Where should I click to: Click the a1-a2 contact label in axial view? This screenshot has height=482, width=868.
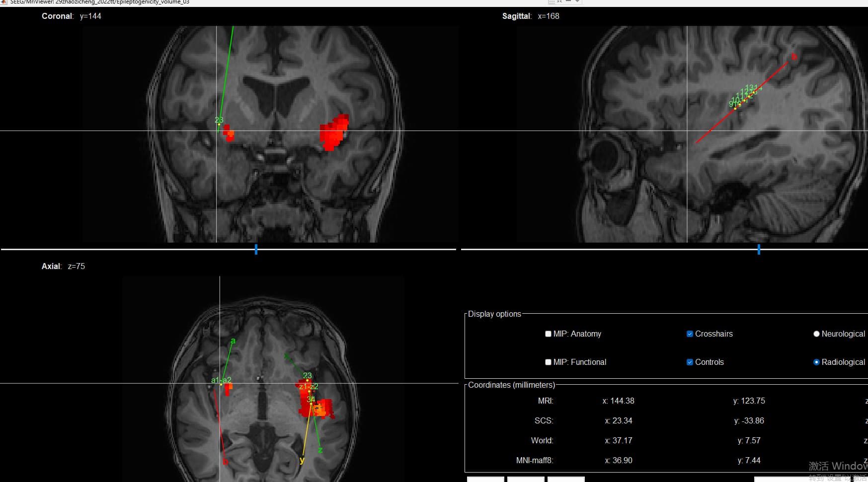(221, 381)
